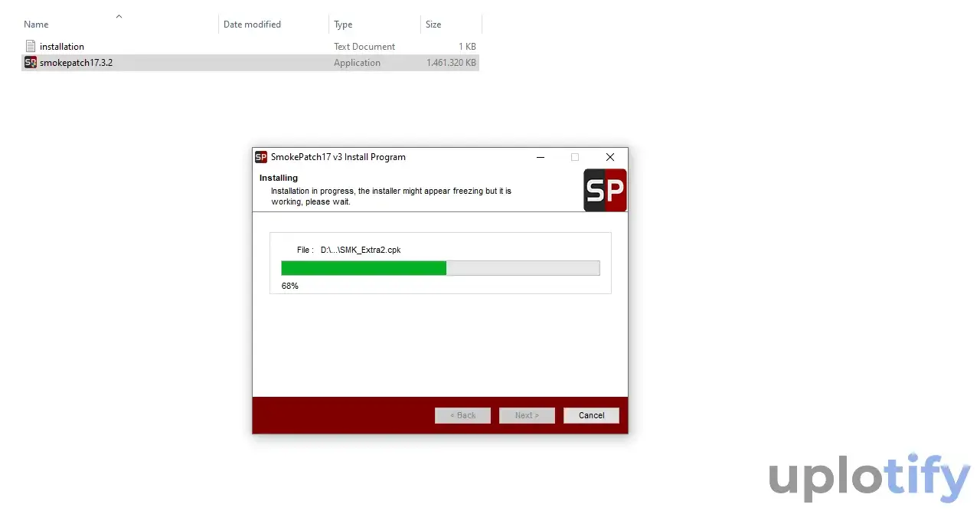Click the disabled Back button
980x514 pixels.
click(x=462, y=415)
